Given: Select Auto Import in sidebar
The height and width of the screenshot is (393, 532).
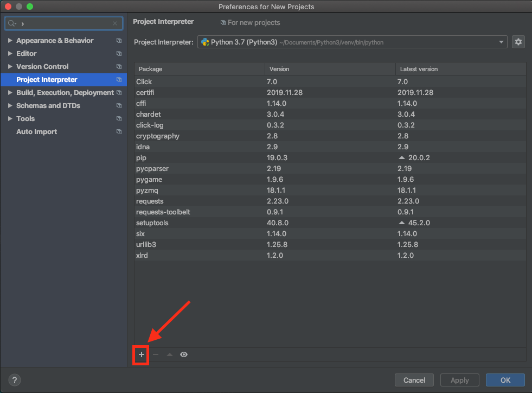Looking at the screenshot, I should pos(37,132).
